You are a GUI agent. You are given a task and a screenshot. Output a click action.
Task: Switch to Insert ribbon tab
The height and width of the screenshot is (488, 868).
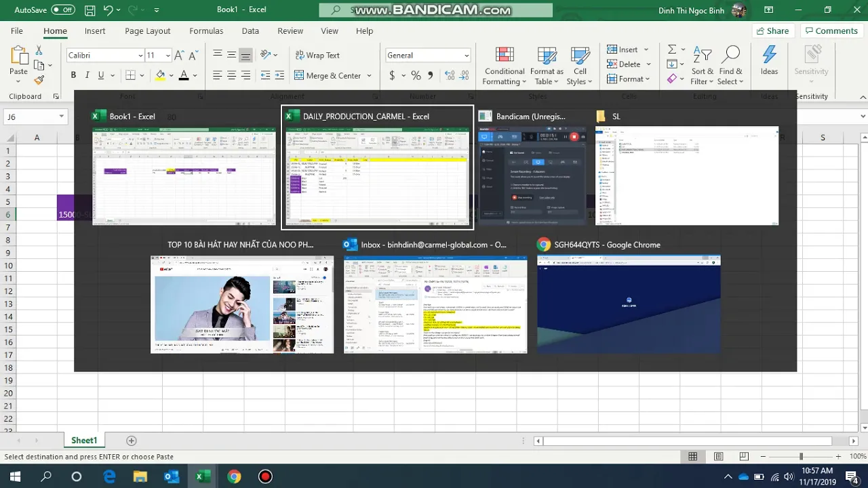[x=95, y=31]
